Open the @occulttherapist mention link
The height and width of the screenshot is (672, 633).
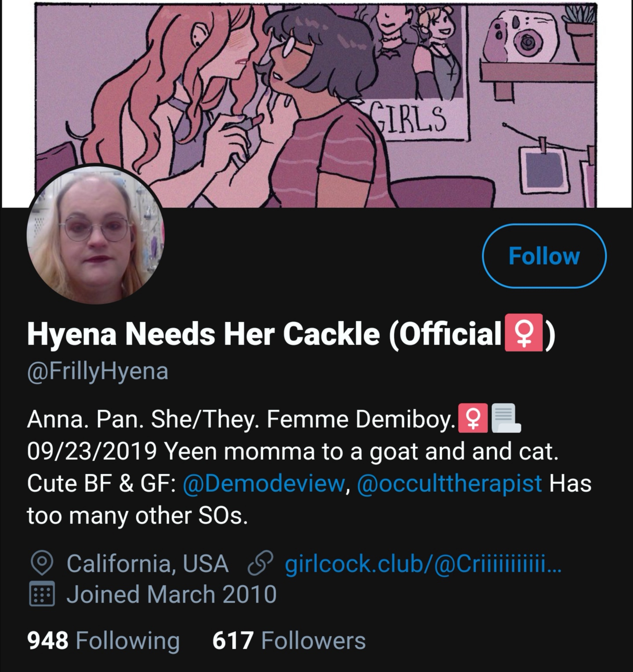coord(450,483)
